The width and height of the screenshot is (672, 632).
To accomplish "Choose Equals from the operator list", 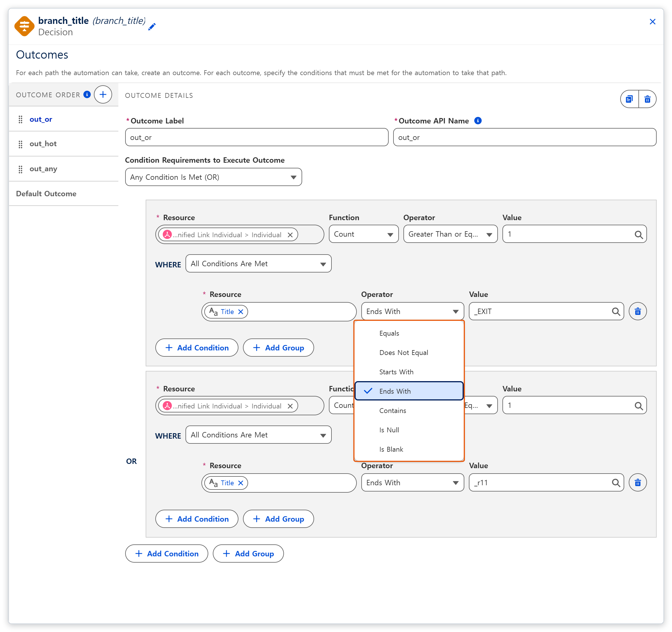I will pos(409,333).
